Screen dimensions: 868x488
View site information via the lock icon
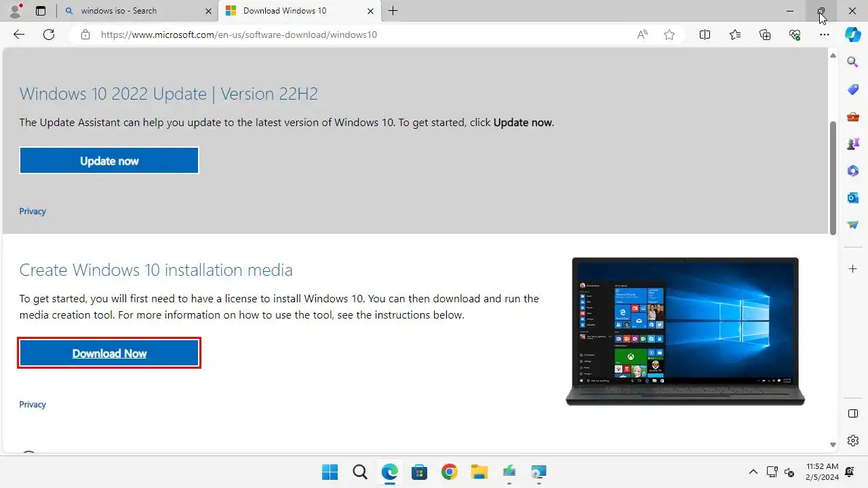pos(85,35)
